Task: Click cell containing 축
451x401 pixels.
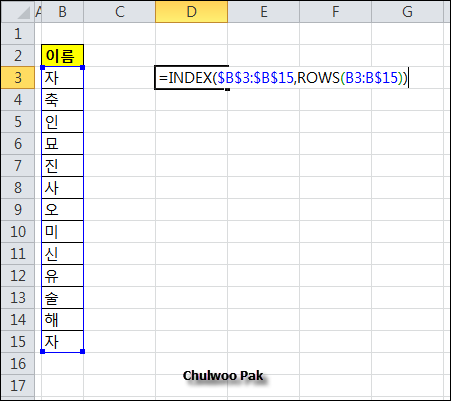Action: point(62,100)
